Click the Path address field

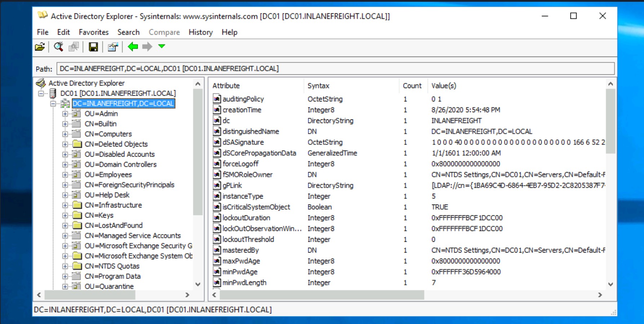(x=335, y=69)
